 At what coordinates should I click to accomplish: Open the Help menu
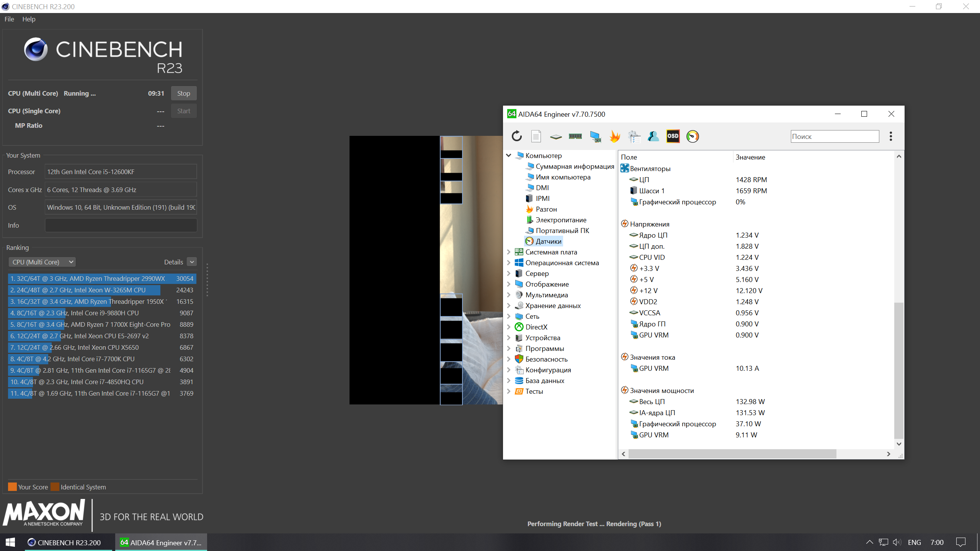tap(29, 19)
